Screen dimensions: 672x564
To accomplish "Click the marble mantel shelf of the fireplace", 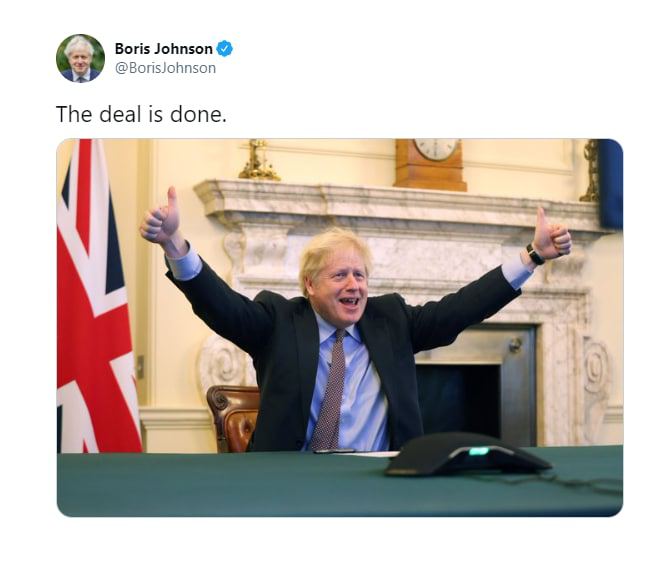I will click(401, 202).
